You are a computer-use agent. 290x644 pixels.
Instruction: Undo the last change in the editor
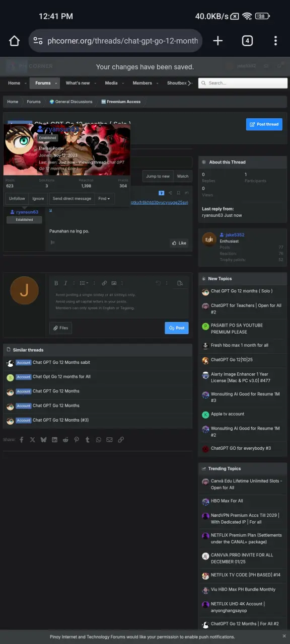point(158,283)
